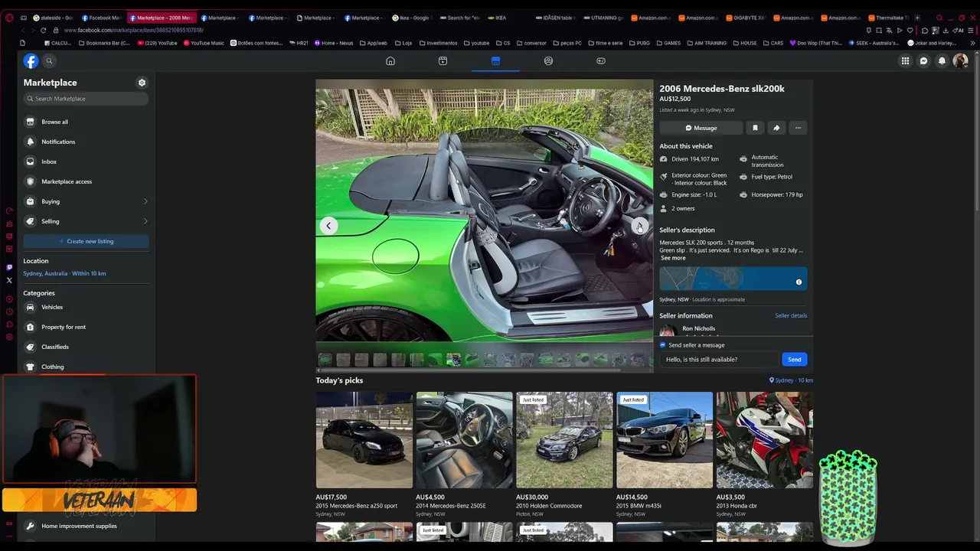
Task: Show the previous listing photo
Action: [x=328, y=225]
